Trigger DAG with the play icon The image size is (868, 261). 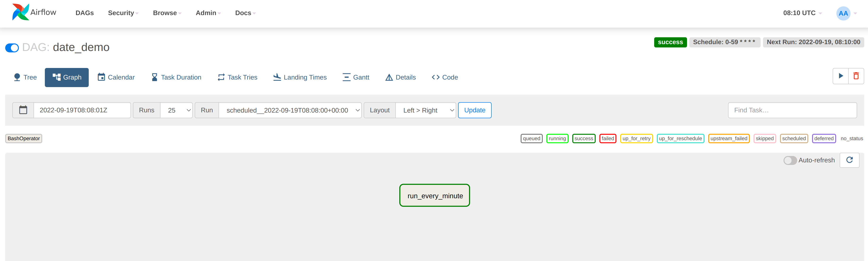(840, 76)
